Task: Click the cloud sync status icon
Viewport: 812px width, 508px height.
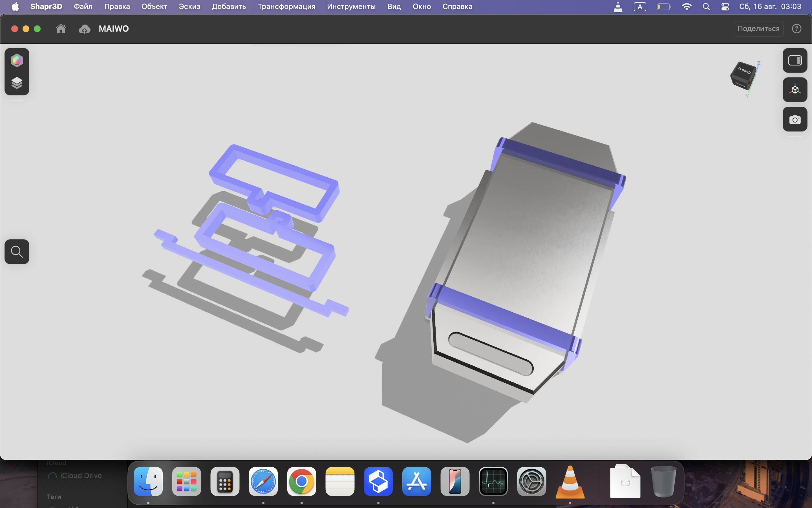Action: (84, 29)
